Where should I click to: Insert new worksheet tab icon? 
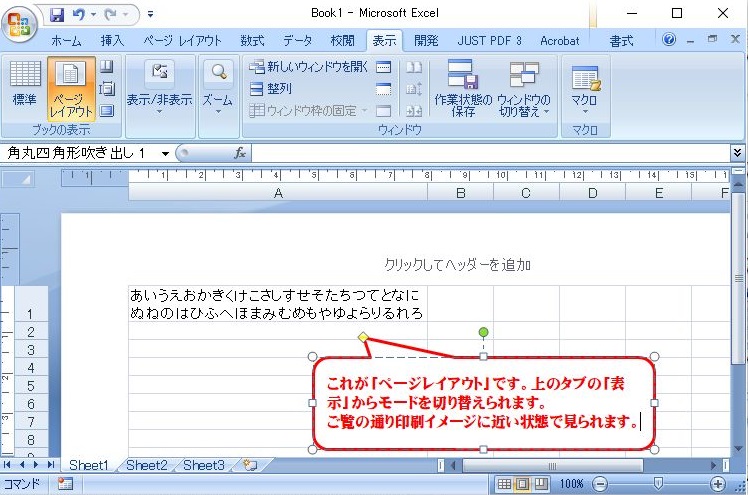click(x=250, y=465)
